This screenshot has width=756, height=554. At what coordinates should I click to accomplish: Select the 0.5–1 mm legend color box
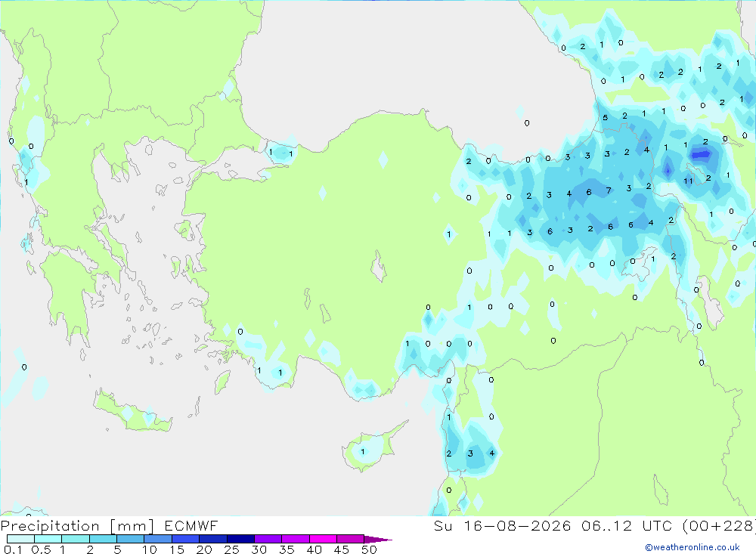click(x=48, y=539)
